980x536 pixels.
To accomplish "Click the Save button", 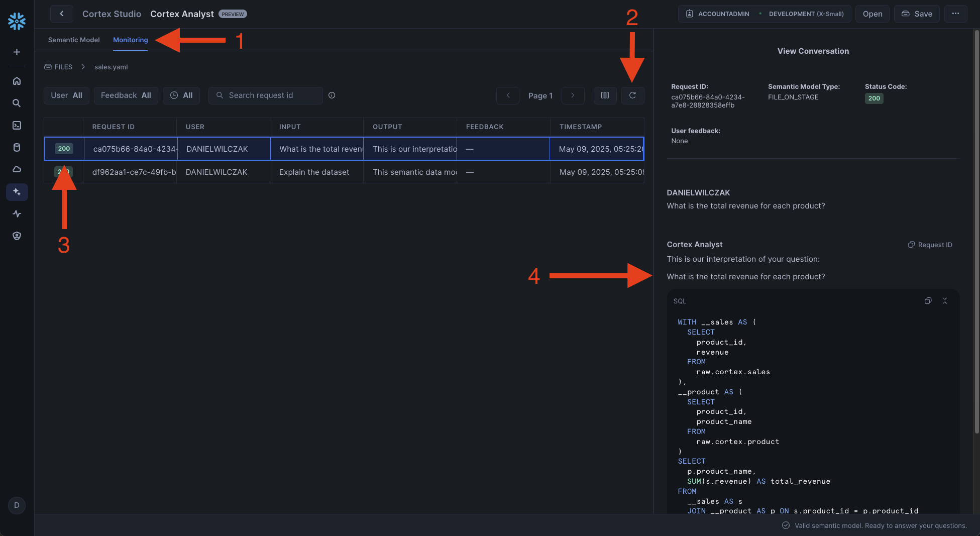I will click(917, 14).
